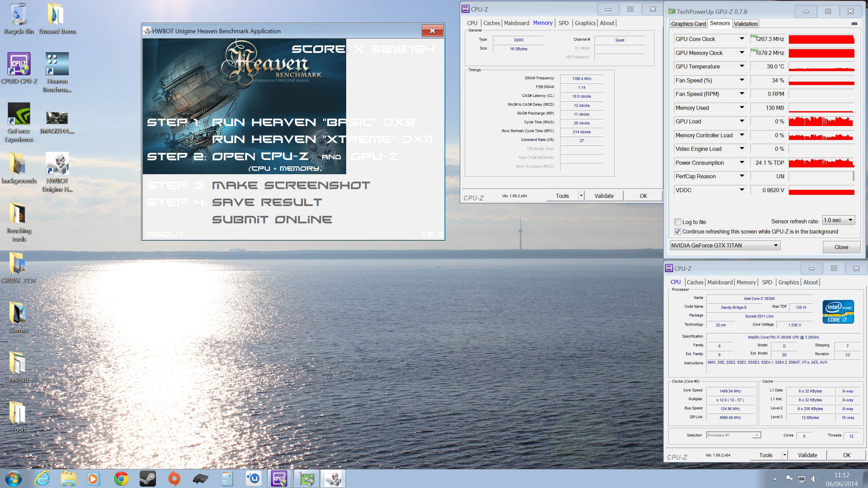Screen dimensions: 868x488
Task: Open the NVIDIA GeForce GTX TITAN selector
Action: point(725,245)
